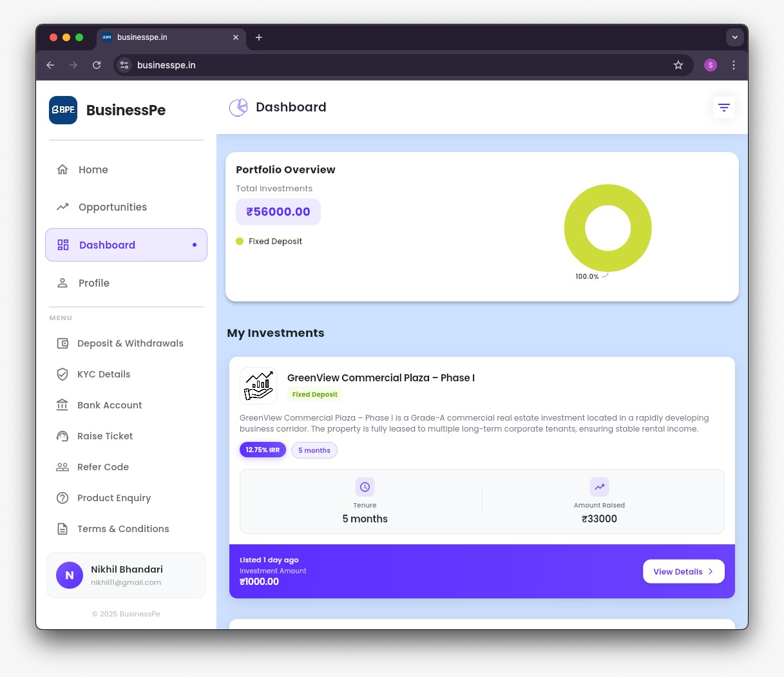This screenshot has height=677, width=784.
Task: Open the browser profile avatar menu
Action: point(711,65)
